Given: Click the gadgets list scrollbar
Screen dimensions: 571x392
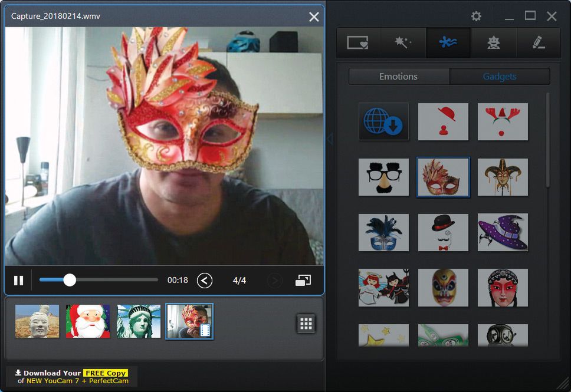Looking at the screenshot, I should [x=547, y=140].
